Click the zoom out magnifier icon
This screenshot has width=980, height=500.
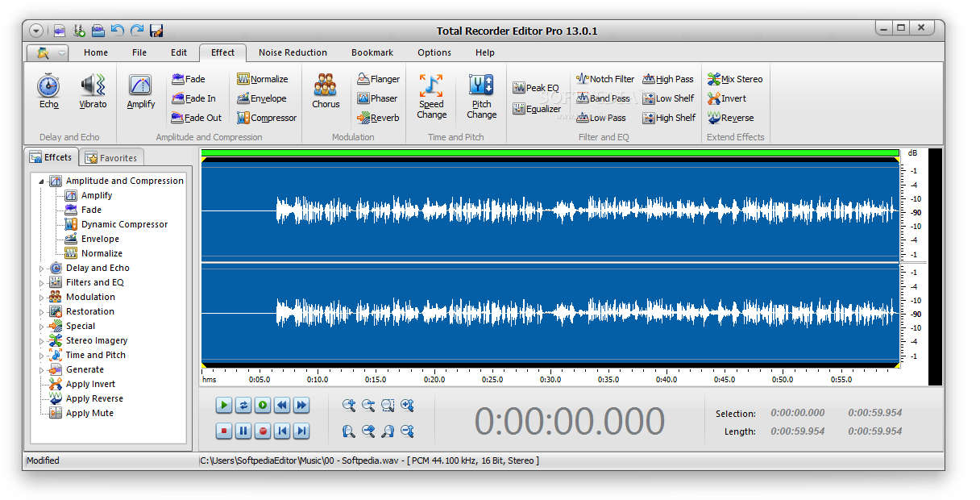pos(368,406)
